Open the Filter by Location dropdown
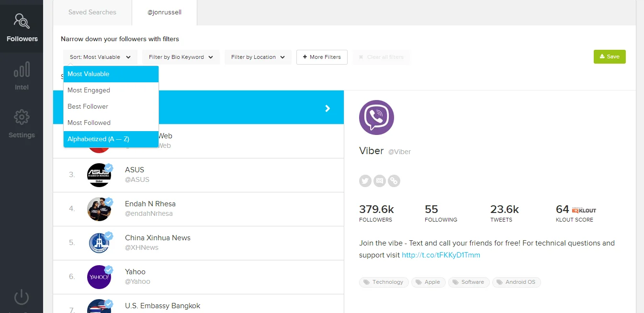Screen dimensions: 644x313 [258, 56]
